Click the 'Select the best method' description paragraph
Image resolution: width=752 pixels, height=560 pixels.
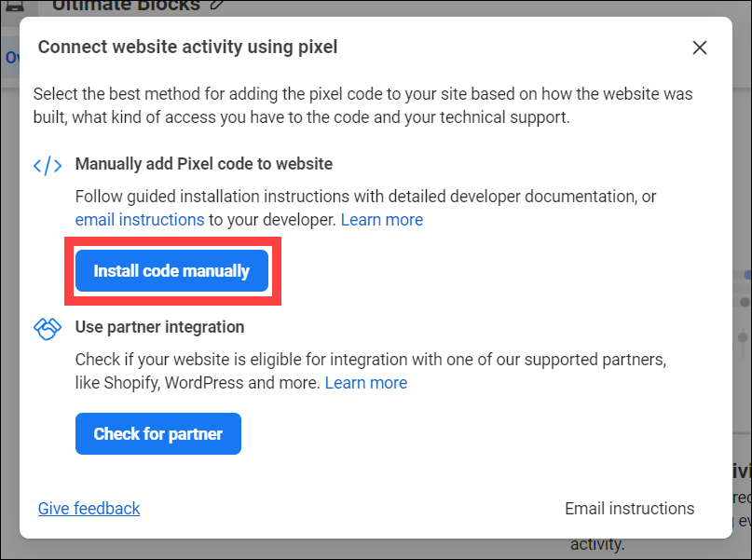[x=362, y=105]
